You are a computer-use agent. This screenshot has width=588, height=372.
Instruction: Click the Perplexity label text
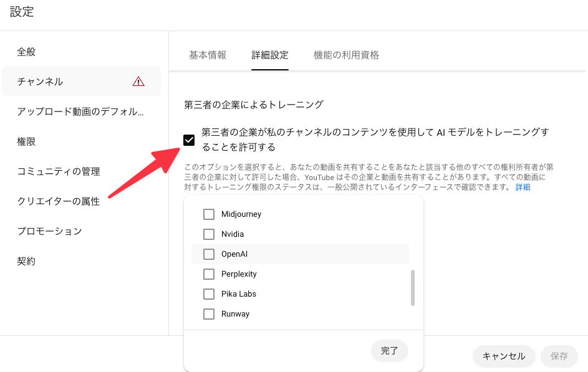click(239, 274)
